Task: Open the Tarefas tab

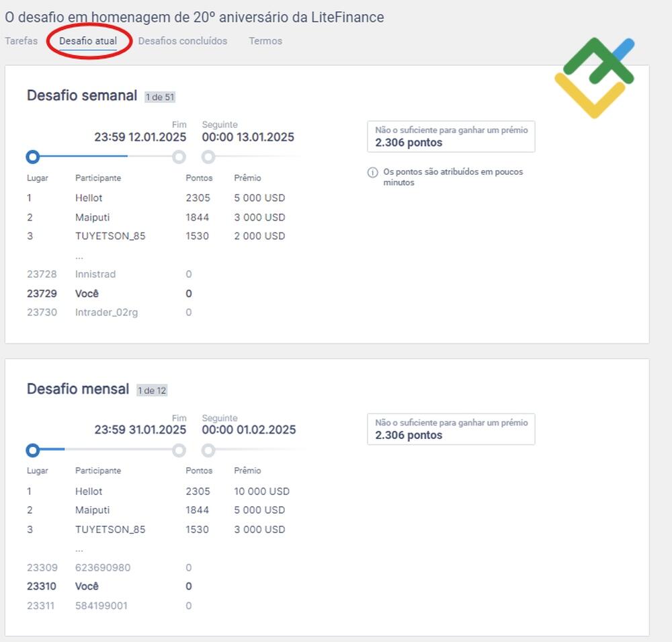Action: click(22, 41)
